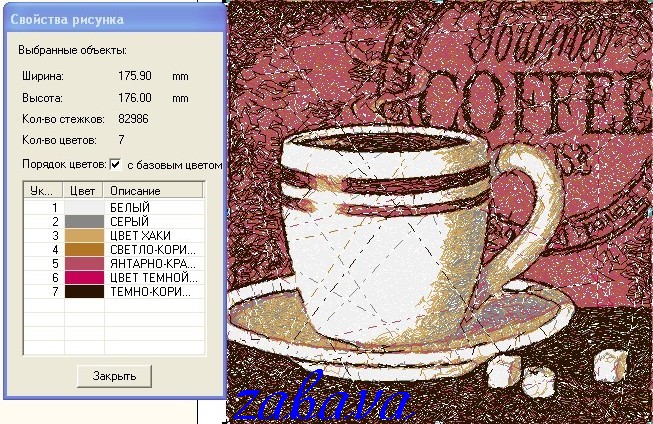The height and width of the screenshot is (424, 653).
Task: Select the СЕРЫЙ description text
Action: point(130,222)
